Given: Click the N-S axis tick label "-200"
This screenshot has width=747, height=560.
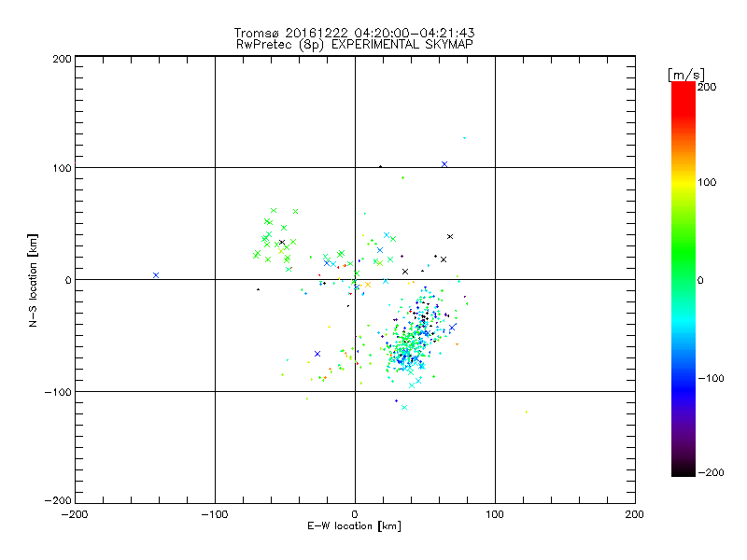Looking at the screenshot, I should 58,500.
